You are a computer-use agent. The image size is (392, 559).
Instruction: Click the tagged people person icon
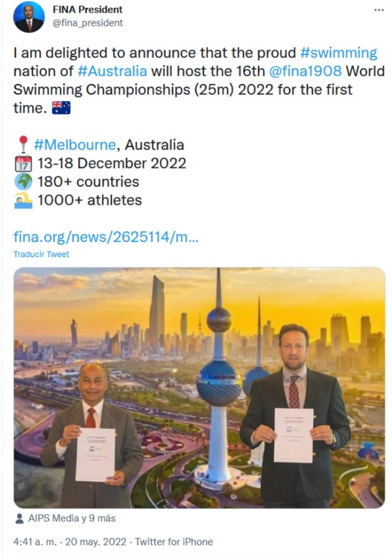(x=20, y=518)
